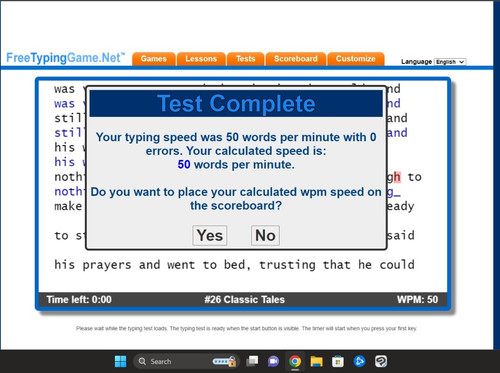Expand the Language dropdown set to English
The image size is (500, 373).
450,62
